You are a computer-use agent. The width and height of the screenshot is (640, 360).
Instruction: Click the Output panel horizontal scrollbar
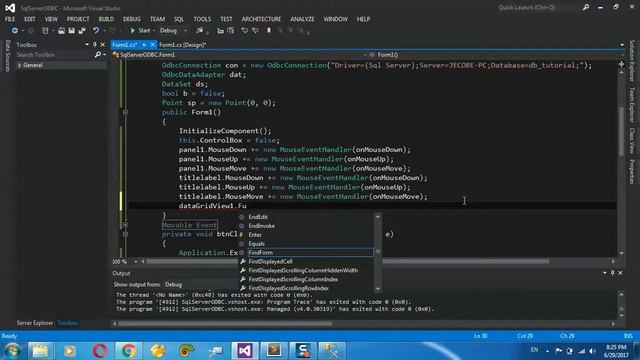[225, 324]
